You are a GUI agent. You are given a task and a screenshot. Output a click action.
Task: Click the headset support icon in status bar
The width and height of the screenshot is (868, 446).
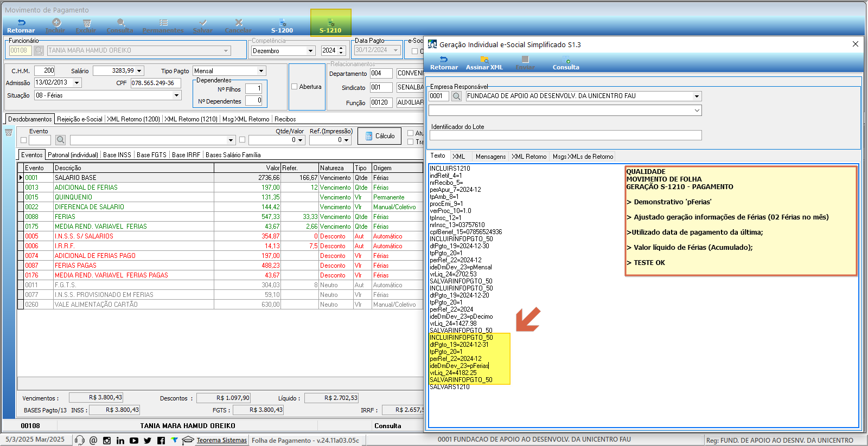pyautogui.click(x=80, y=440)
